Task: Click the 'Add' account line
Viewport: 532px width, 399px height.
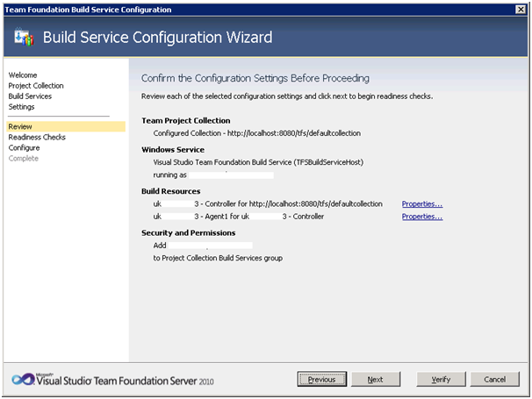Action: [203, 246]
